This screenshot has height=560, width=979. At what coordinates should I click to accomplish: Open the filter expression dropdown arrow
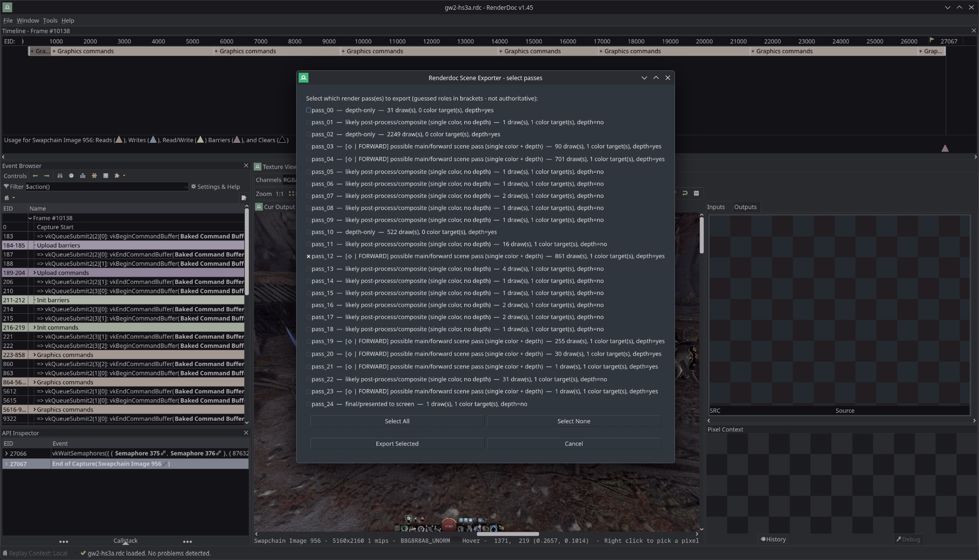click(186, 187)
